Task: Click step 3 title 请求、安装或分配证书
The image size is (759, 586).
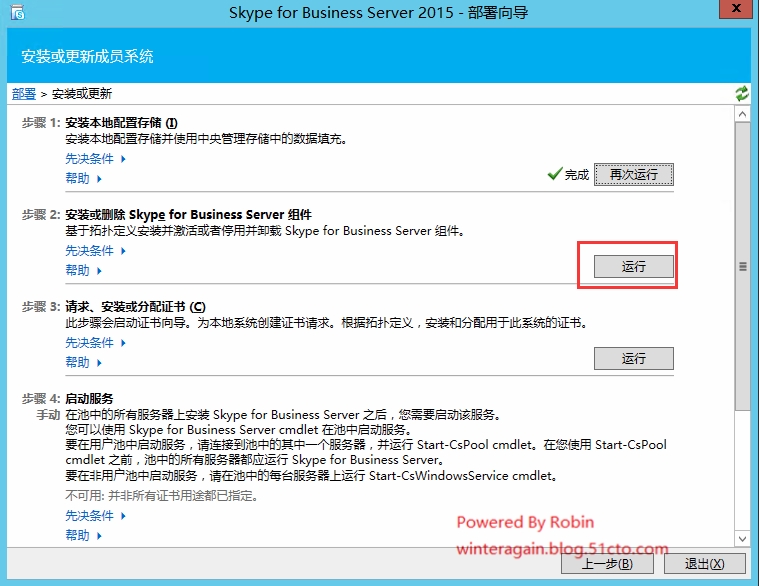Action: click(x=136, y=307)
